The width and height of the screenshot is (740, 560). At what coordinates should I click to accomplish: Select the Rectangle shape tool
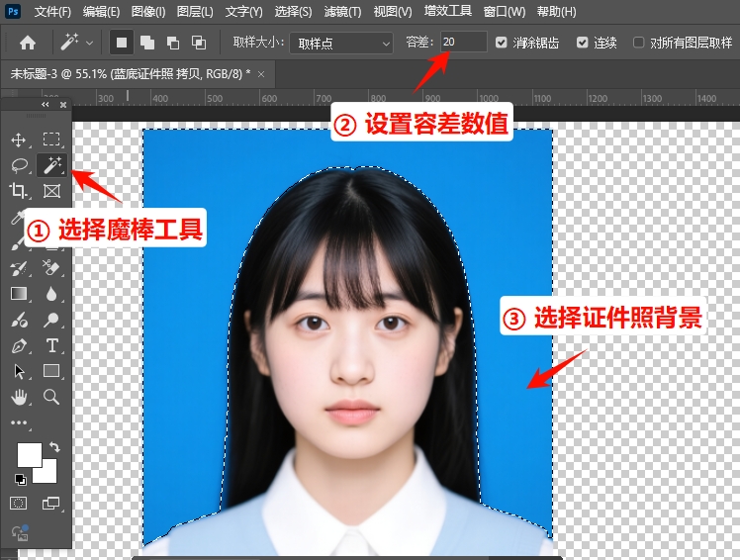point(51,371)
